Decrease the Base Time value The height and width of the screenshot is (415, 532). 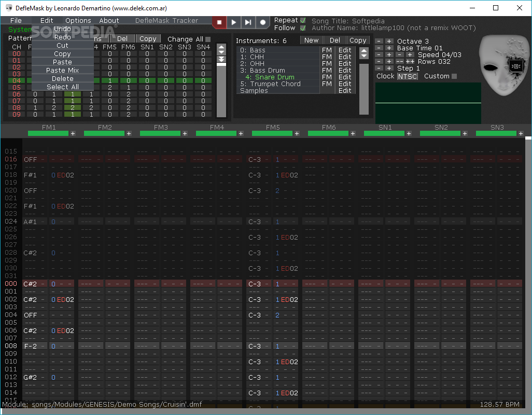pyautogui.click(x=379, y=48)
